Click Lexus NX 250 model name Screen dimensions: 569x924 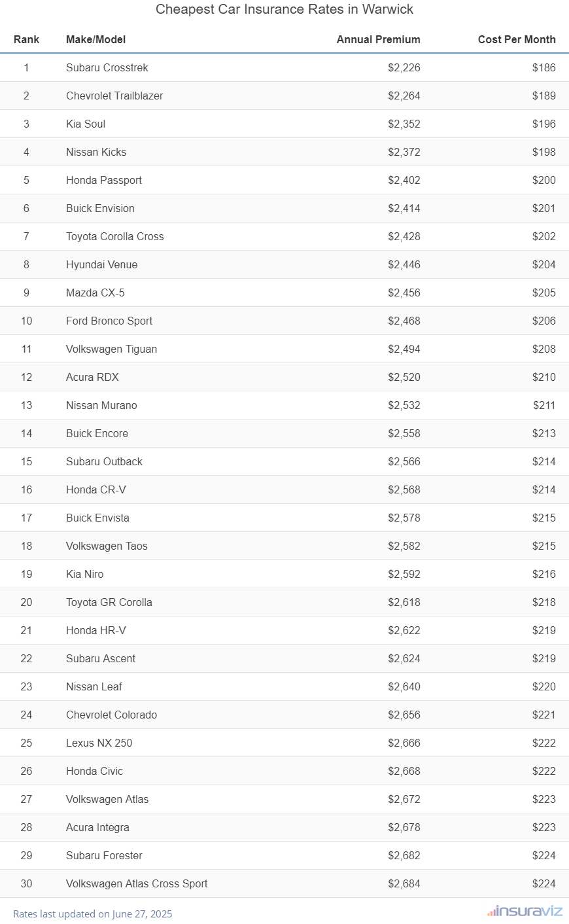tap(99, 743)
